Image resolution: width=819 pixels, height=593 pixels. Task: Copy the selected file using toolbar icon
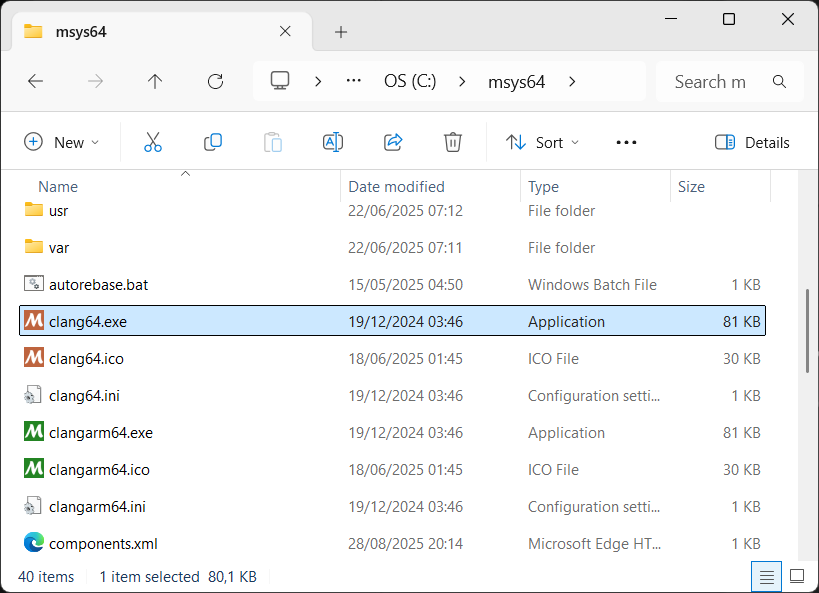pyautogui.click(x=212, y=142)
